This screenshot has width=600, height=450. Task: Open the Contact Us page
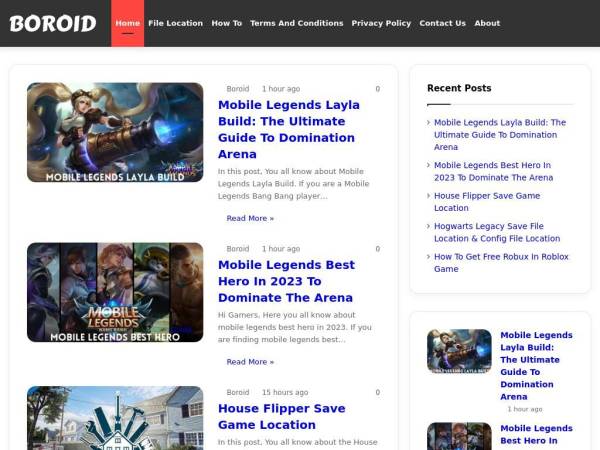[442, 23]
